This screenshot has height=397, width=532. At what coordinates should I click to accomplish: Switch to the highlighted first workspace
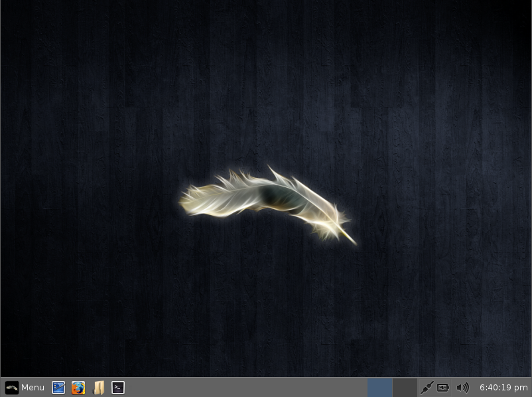point(379,388)
